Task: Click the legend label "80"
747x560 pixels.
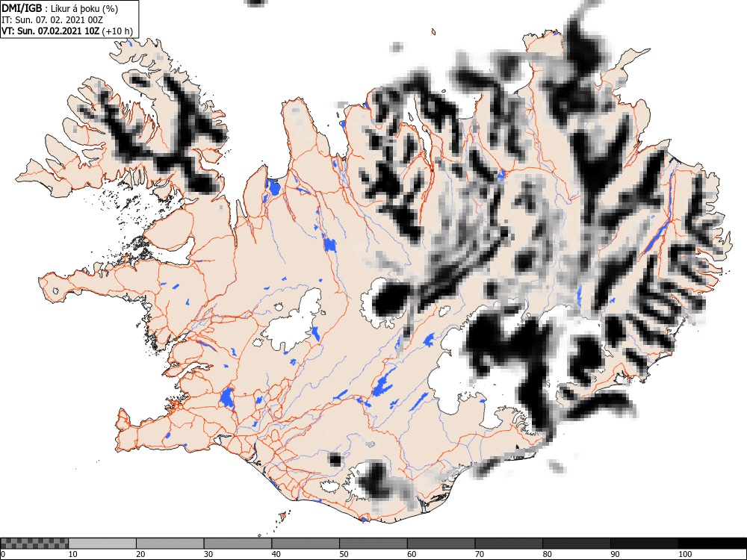Action: point(547,554)
